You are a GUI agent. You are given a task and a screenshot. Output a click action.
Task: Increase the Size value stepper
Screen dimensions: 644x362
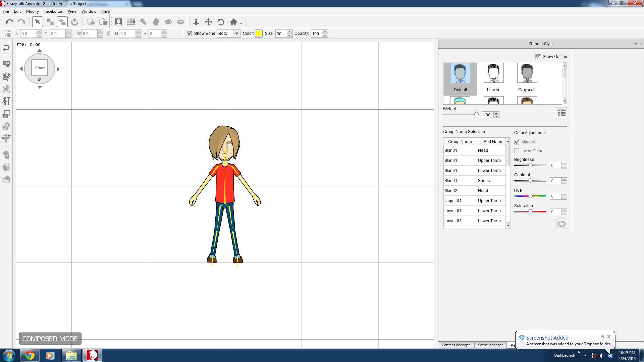290,32
